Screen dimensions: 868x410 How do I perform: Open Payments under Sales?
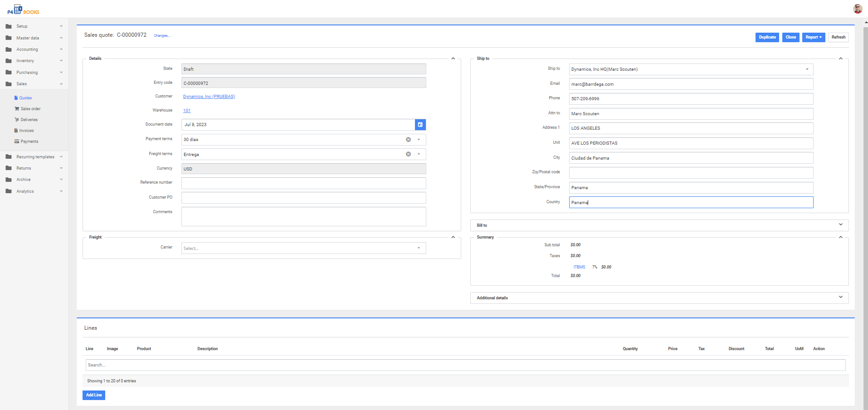coord(29,142)
